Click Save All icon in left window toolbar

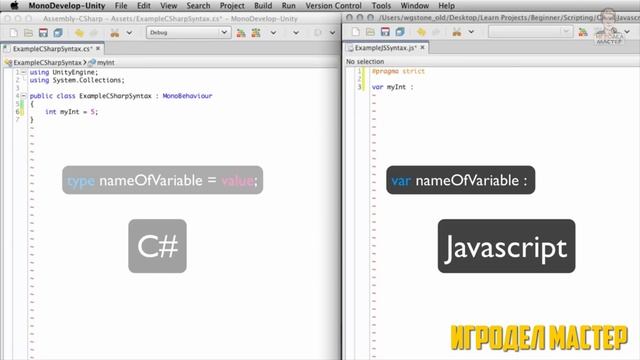[x=58, y=33]
